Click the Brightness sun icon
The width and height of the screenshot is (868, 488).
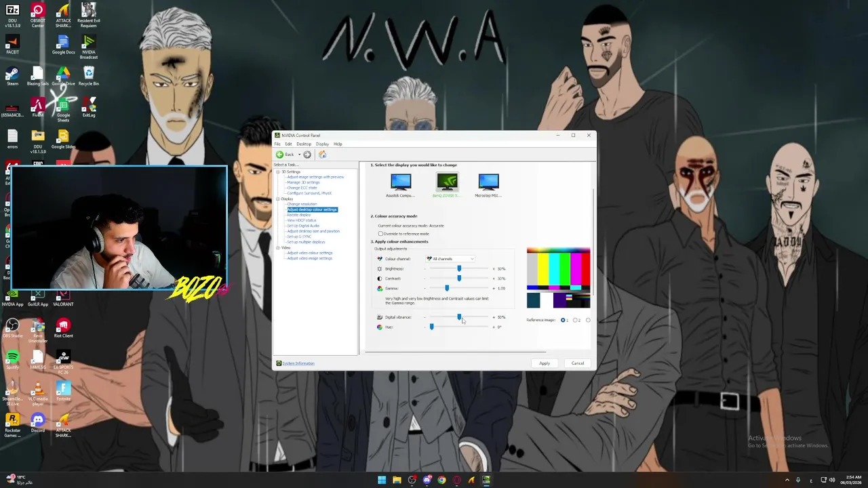pos(380,269)
